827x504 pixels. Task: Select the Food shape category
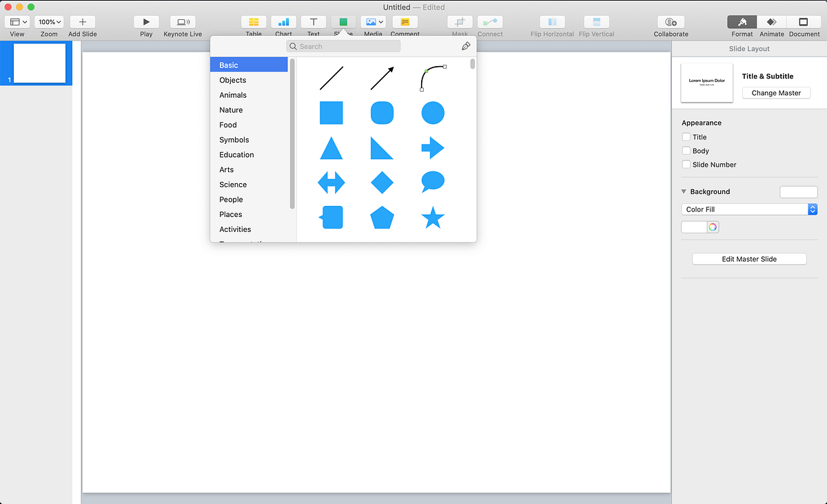249,125
